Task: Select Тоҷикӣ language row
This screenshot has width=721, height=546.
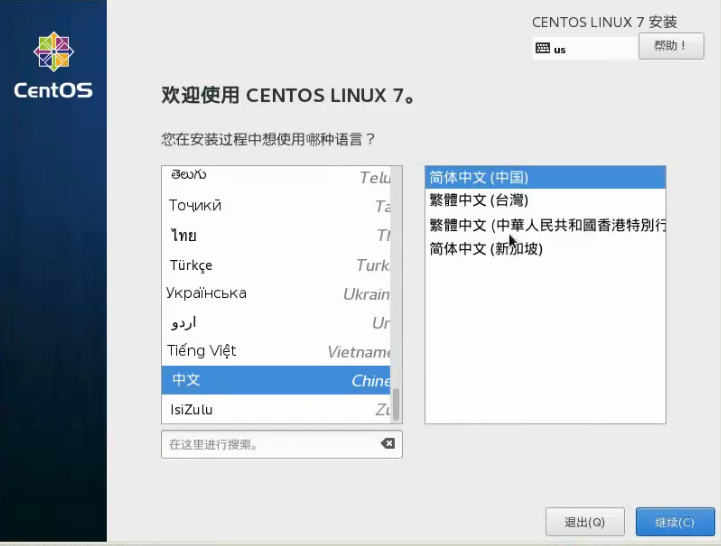Action: click(276, 205)
